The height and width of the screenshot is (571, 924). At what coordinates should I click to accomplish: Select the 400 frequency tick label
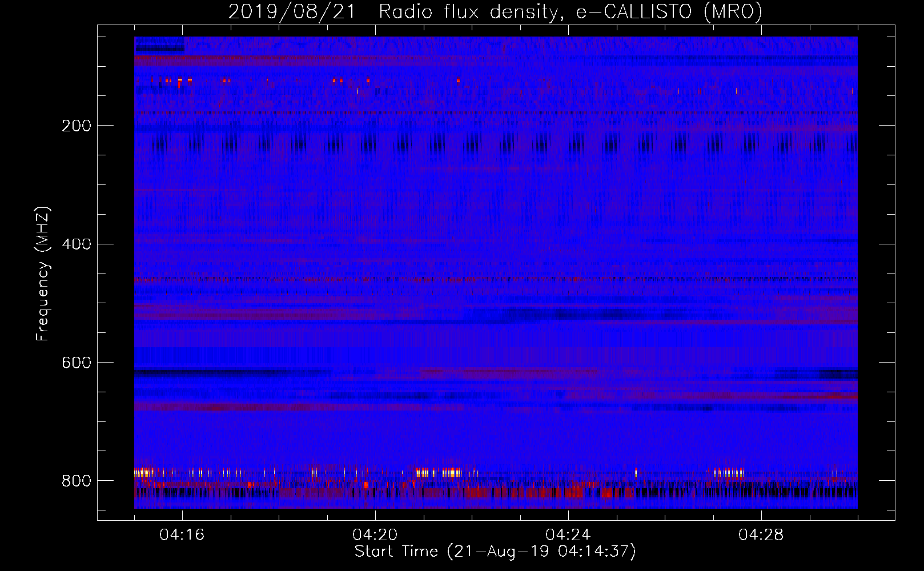(x=76, y=244)
